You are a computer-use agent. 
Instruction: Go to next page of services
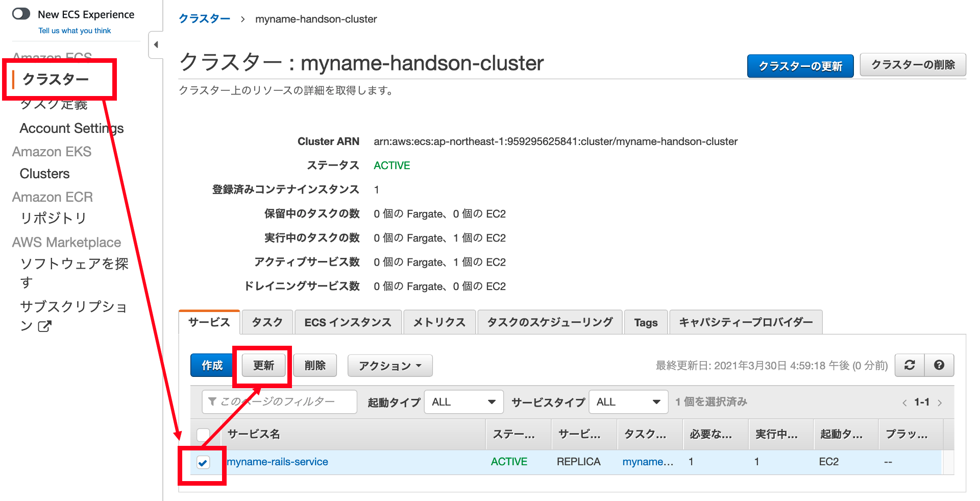[940, 403]
